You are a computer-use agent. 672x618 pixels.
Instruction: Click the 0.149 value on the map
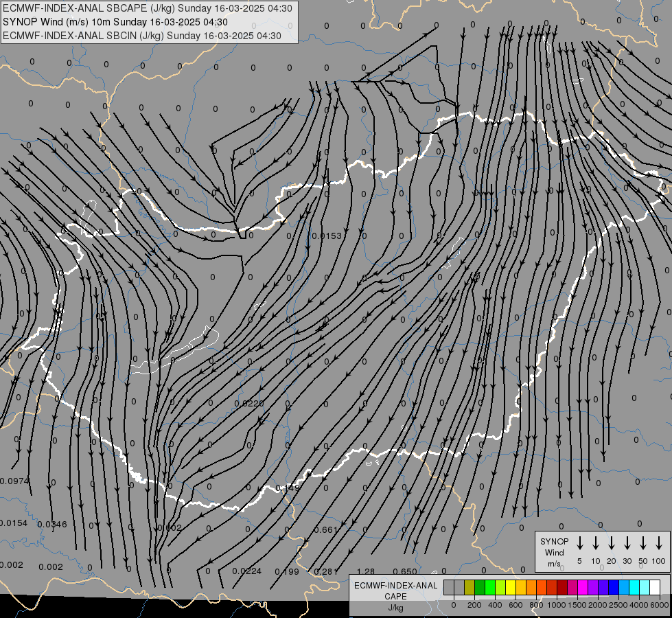(288, 488)
